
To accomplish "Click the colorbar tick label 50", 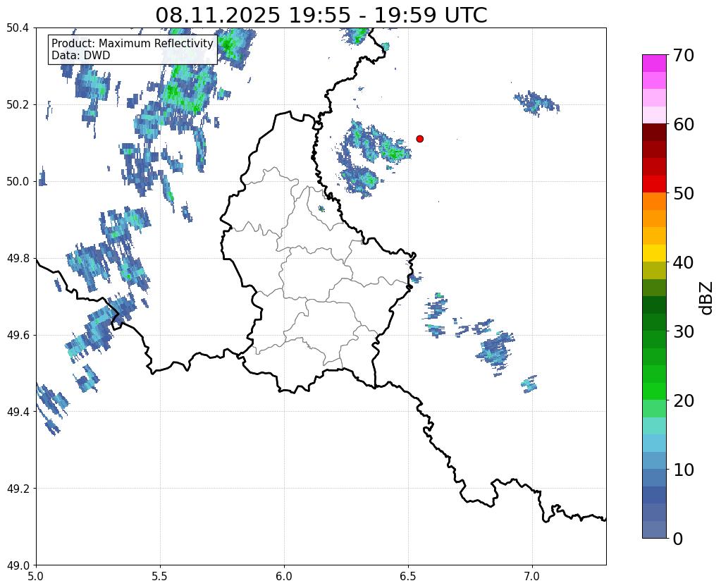I will click(684, 193).
